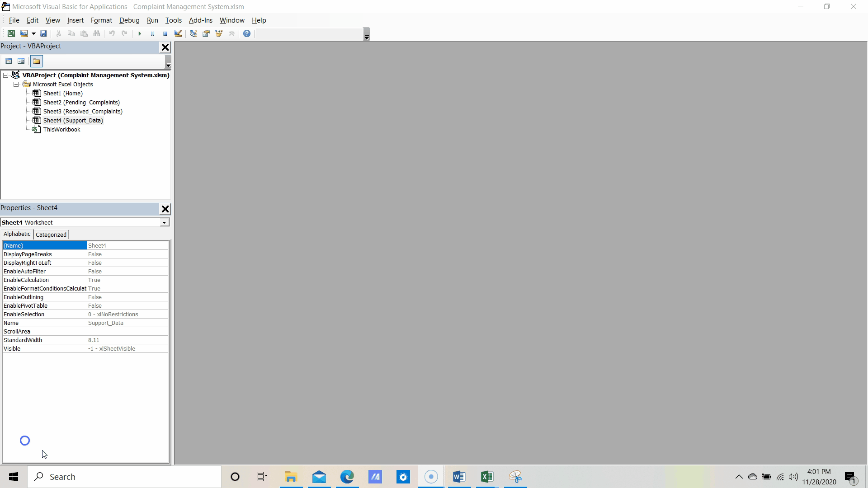Viewport: 868px width, 488px height.
Task: Click the Insert UserForm toolbar icon
Action: coord(24,33)
